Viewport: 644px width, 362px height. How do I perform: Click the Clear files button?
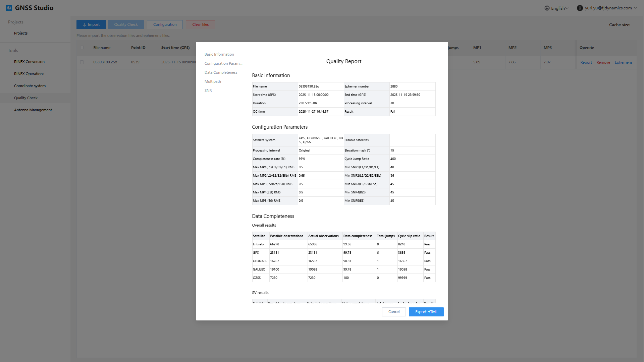(x=200, y=24)
